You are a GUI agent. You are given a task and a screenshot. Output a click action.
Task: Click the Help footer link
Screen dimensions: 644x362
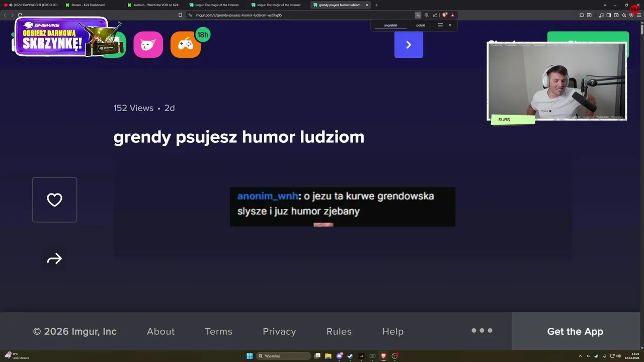tap(393, 331)
